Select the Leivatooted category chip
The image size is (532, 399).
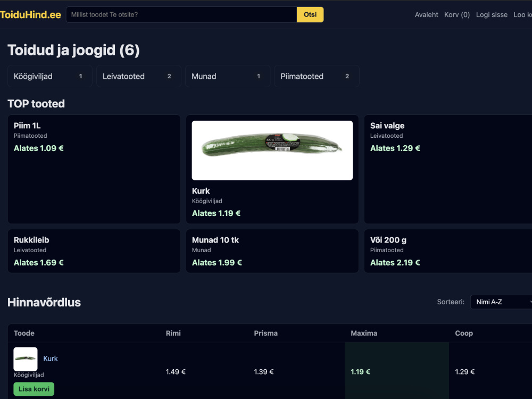[139, 76]
